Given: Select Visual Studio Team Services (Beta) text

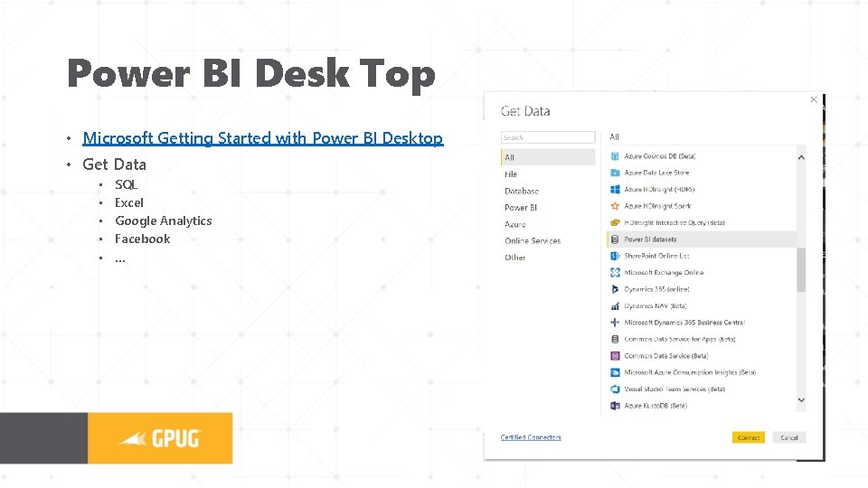Looking at the screenshot, I should [x=675, y=389].
